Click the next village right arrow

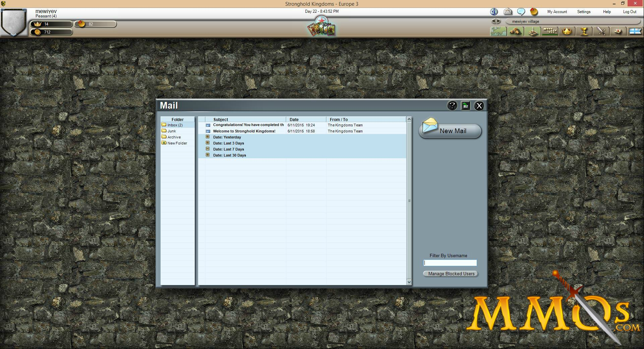coord(499,21)
